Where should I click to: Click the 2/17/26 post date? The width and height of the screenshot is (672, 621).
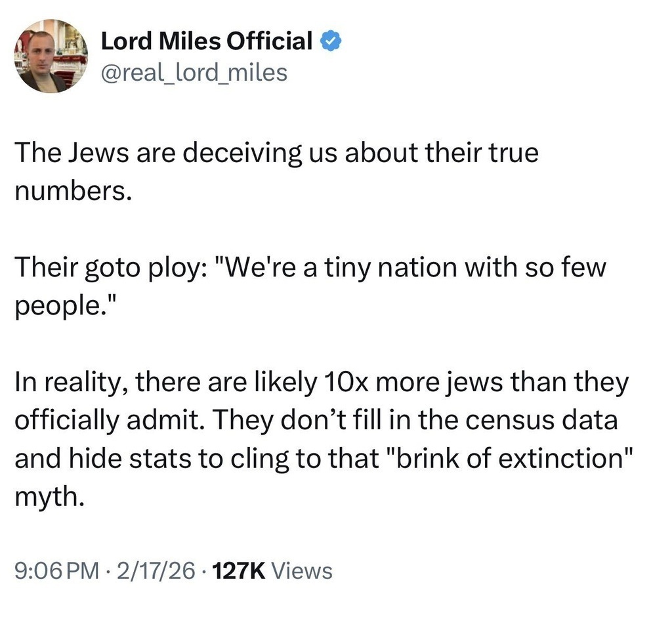[154, 571]
